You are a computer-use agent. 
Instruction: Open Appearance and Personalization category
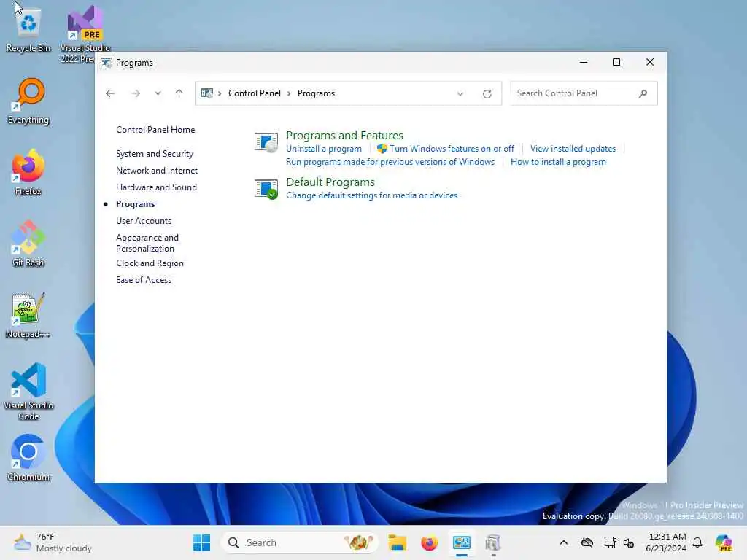[x=147, y=243]
